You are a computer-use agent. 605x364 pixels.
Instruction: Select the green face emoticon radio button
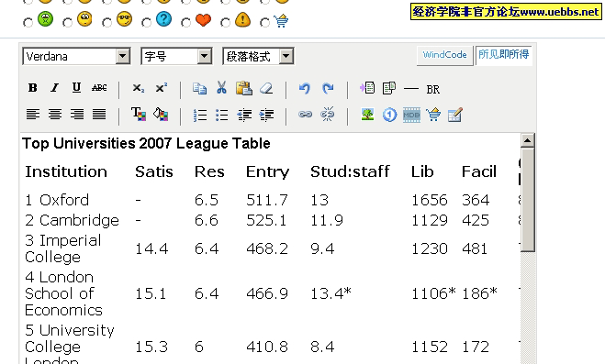28,22
